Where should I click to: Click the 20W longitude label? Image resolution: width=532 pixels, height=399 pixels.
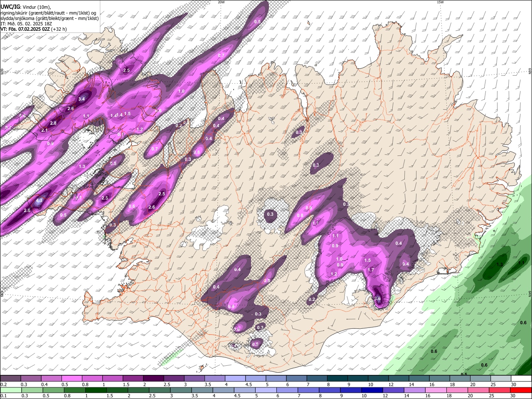pyautogui.click(x=221, y=2)
